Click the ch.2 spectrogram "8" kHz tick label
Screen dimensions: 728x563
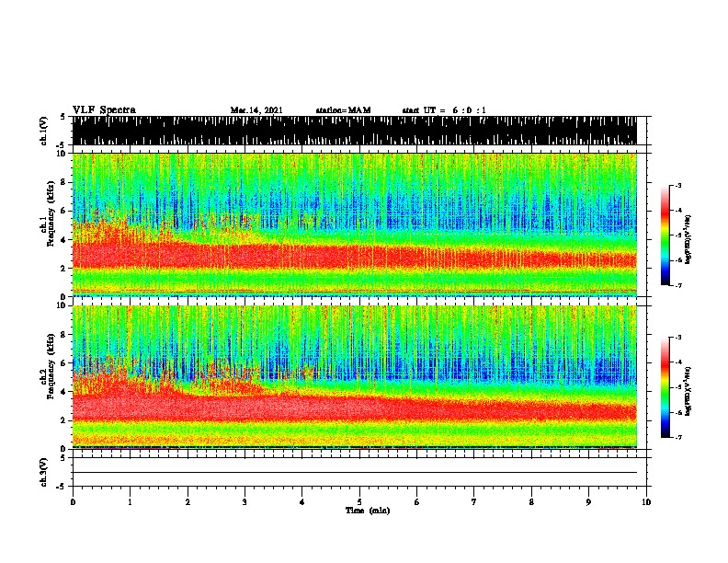pyautogui.click(x=64, y=335)
